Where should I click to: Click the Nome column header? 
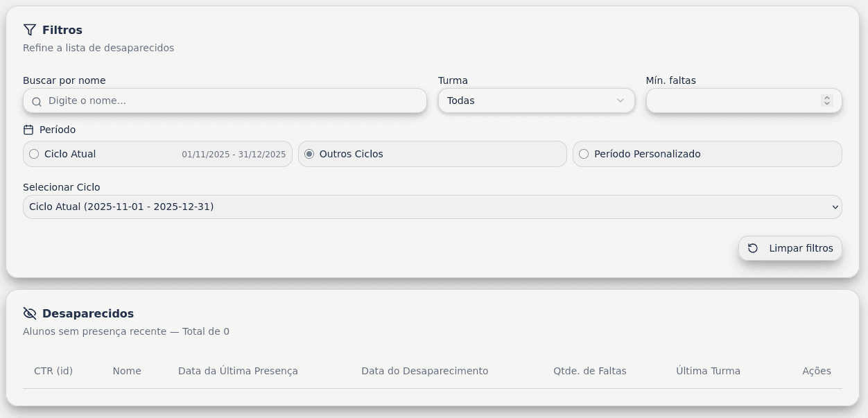click(x=127, y=371)
